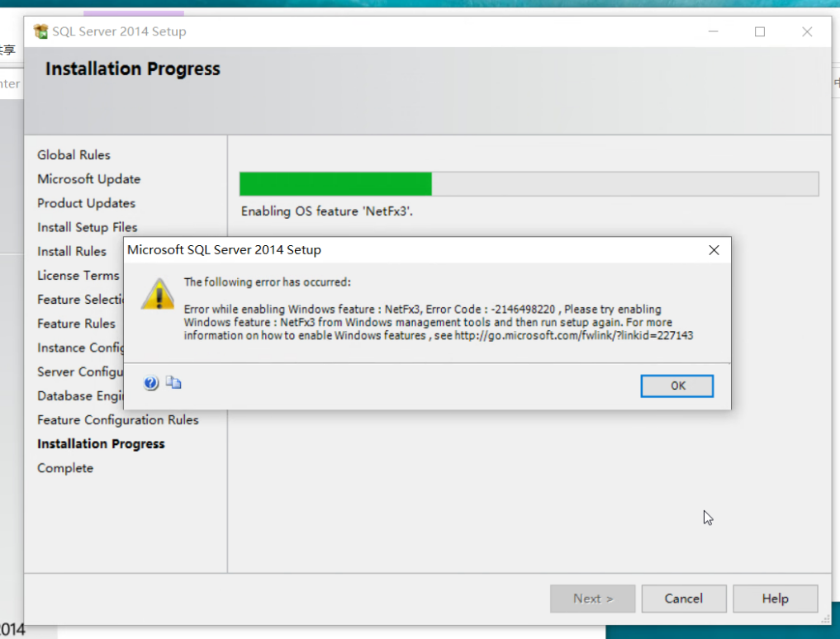Viewport: 840px width, 639px height.
Task: Click the License Terms step in the left list
Action: (x=78, y=275)
